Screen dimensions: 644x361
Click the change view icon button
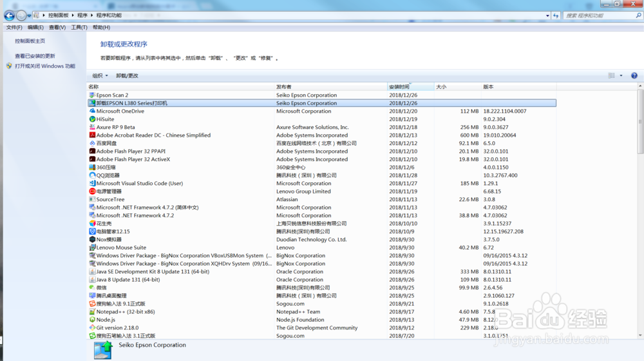612,75
